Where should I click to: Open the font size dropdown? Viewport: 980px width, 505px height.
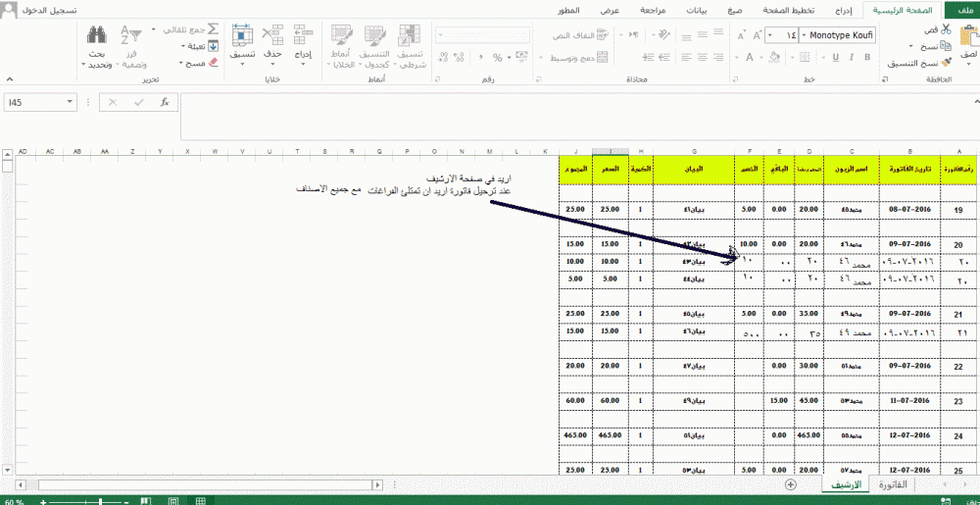pyautogui.click(x=769, y=35)
